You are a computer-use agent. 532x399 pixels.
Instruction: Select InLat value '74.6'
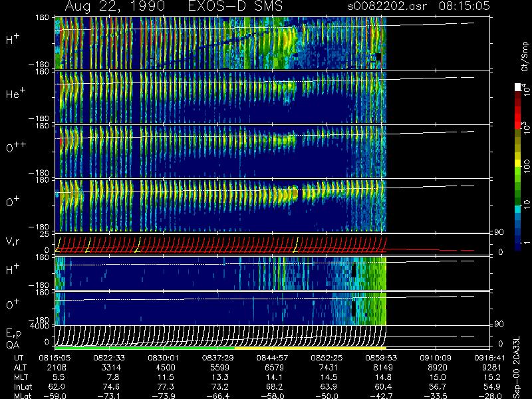click(111, 386)
